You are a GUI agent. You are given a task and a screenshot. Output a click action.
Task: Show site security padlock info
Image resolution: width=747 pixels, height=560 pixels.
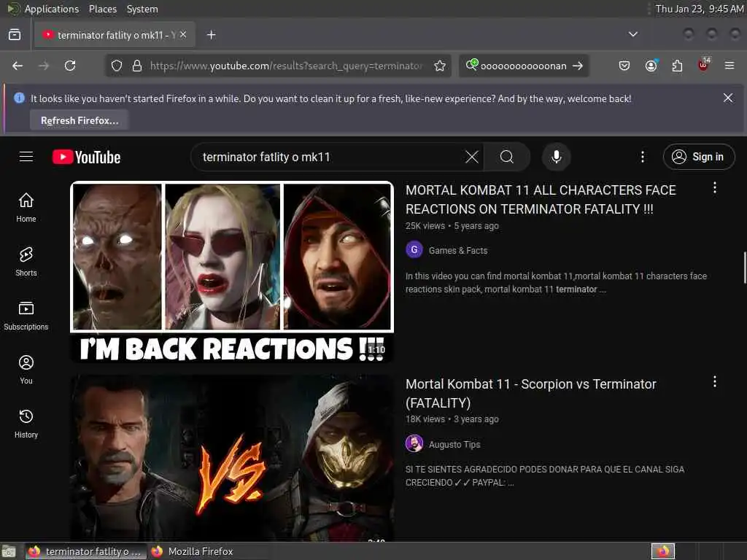click(137, 66)
